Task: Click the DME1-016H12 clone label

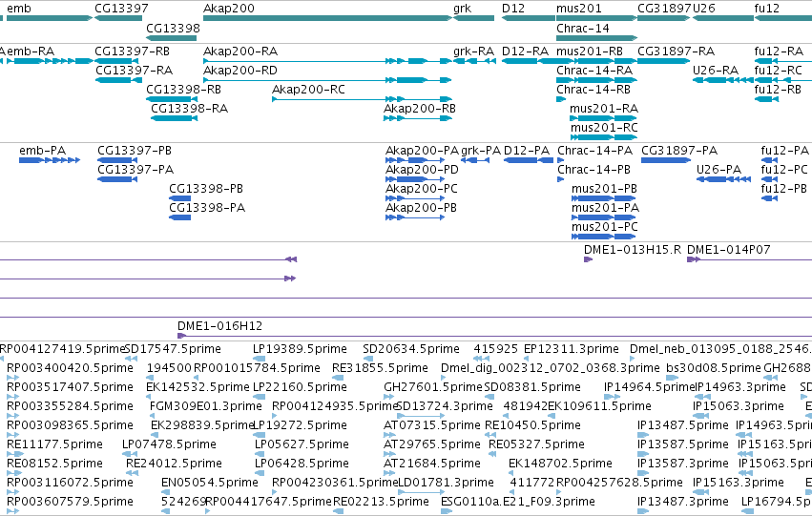Action: (220, 326)
